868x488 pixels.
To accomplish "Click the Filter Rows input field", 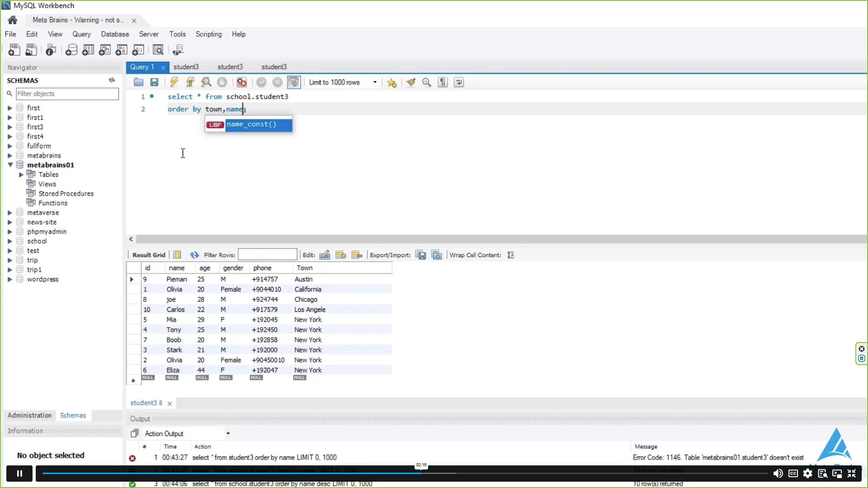I will pyautogui.click(x=267, y=255).
